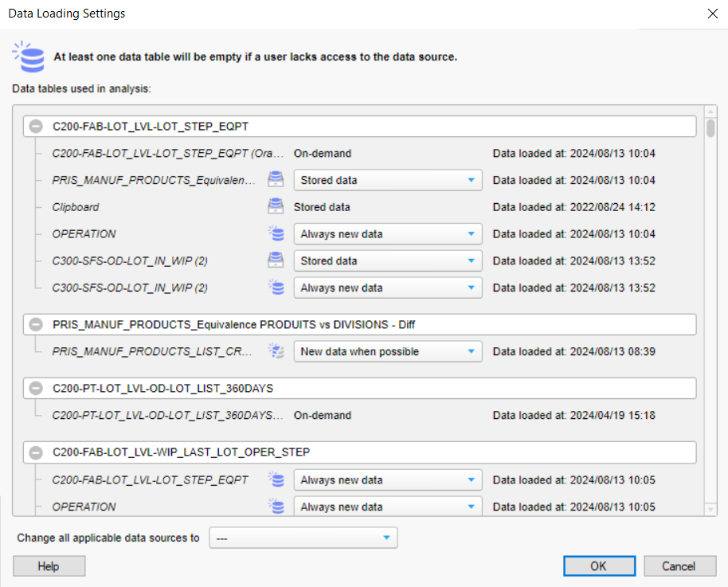Click the always-new-data icon beside first OPERATION row
Screen dimensions: 728x587
click(276, 234)
